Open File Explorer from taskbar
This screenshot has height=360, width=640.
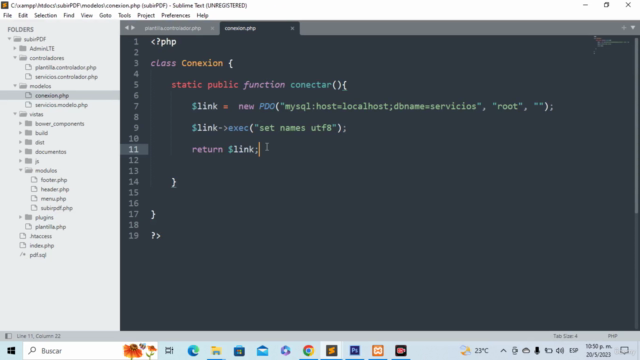[216, 351]
